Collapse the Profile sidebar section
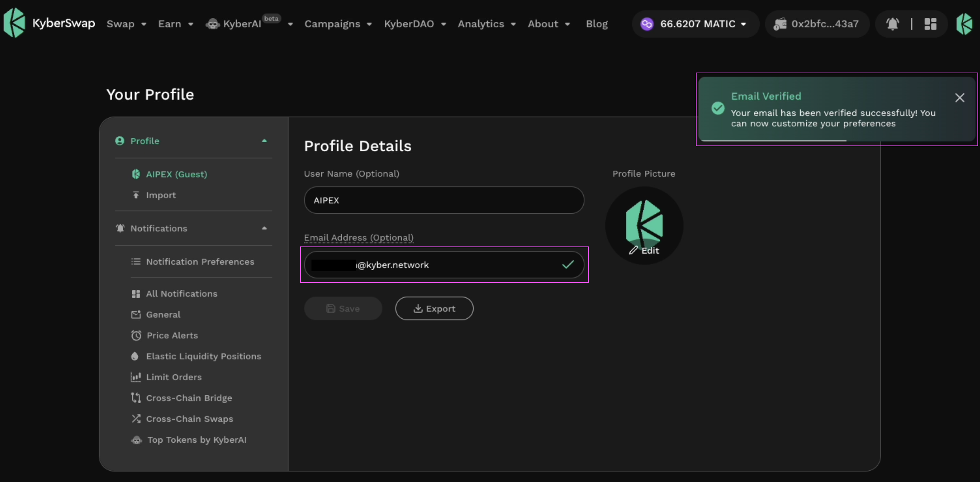The width and height of the screenshot is (980, 482). tap(264, 141)
